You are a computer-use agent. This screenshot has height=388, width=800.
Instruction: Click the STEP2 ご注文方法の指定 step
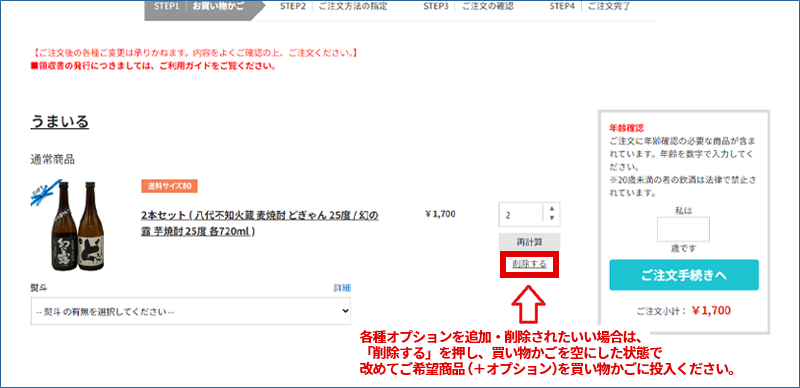pos(334,7)
